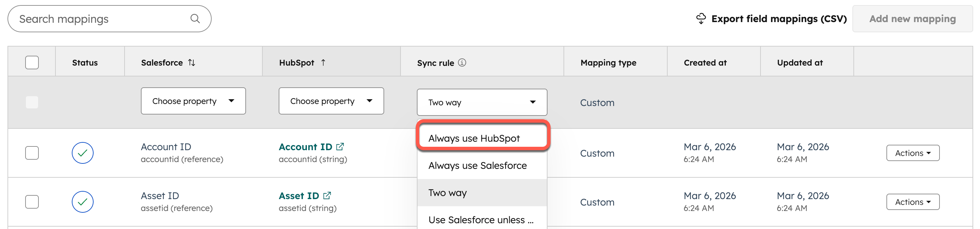Screen dimensions: 980x229
Task: Click Custom mapping type in new row
Action: click(597, 103)
